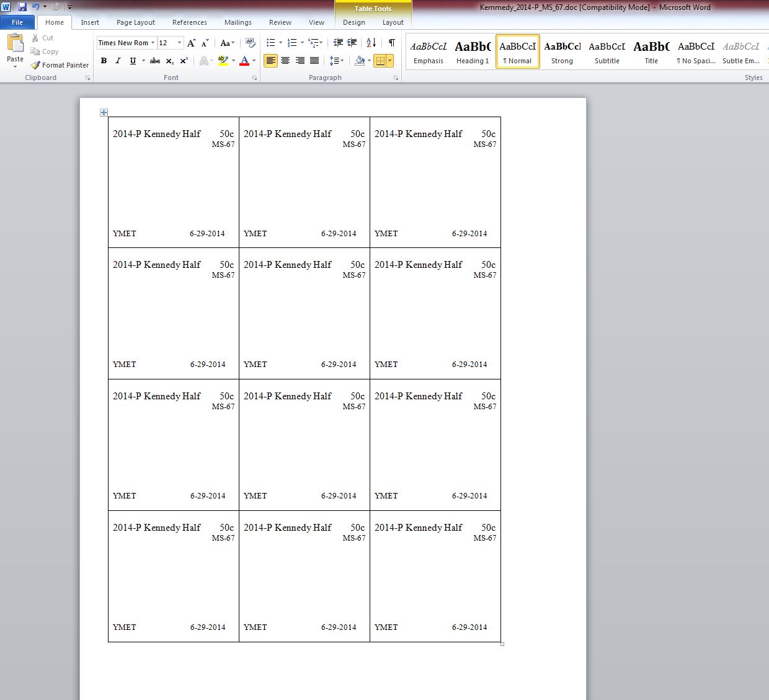This screenshot has width=769, height=700.
Task: Toggle bold formatting
Action: 104,61
